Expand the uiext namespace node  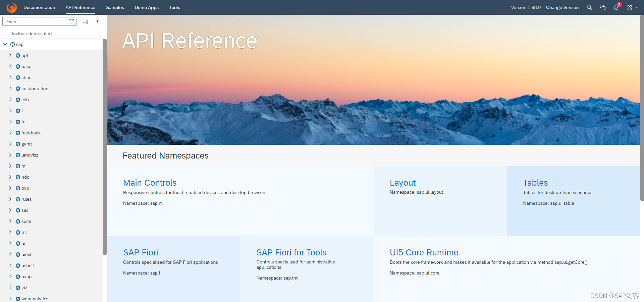[10, 254]
